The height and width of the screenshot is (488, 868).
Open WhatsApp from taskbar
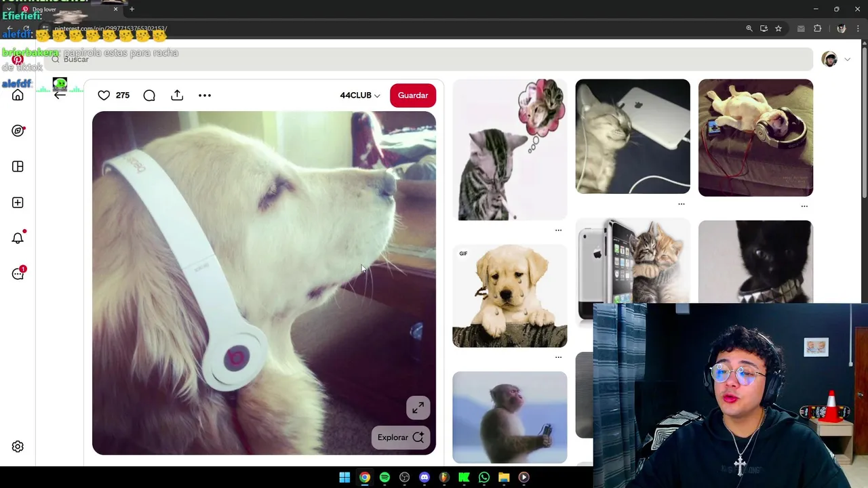click(x=484, y=477)
